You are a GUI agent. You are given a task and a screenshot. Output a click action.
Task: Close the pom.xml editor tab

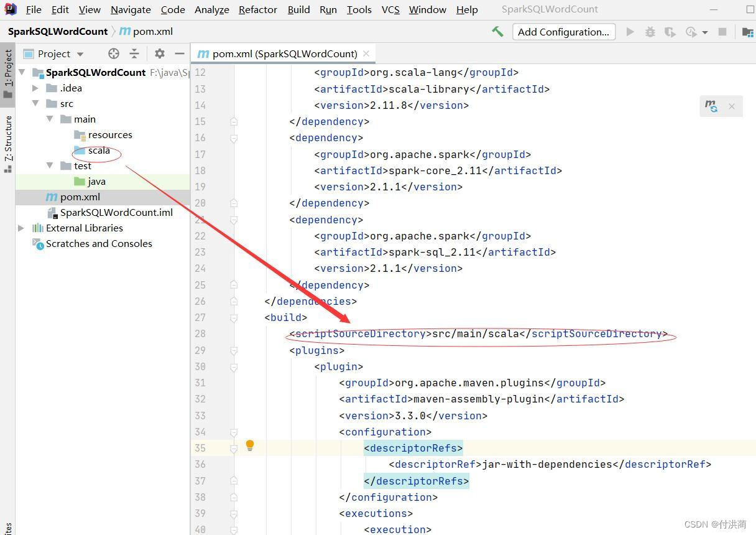(x=366, y=53)
